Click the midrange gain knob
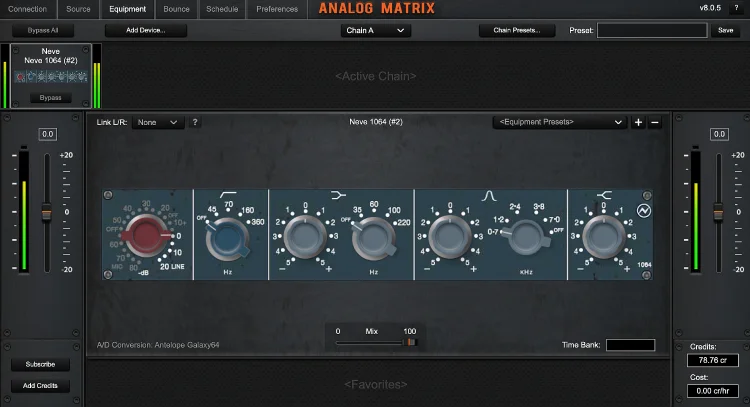This screenshot has width=750, height=407. pos(449,238)
